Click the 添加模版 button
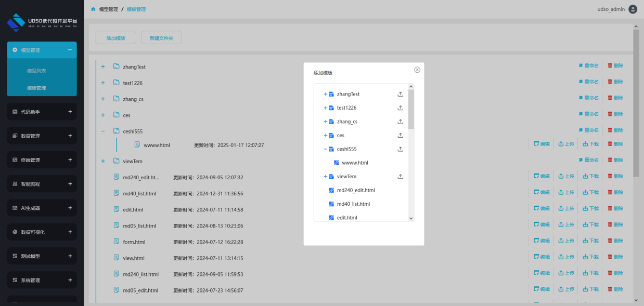The height and width of the screenshot is (306, 644). (x=115, y=38)
